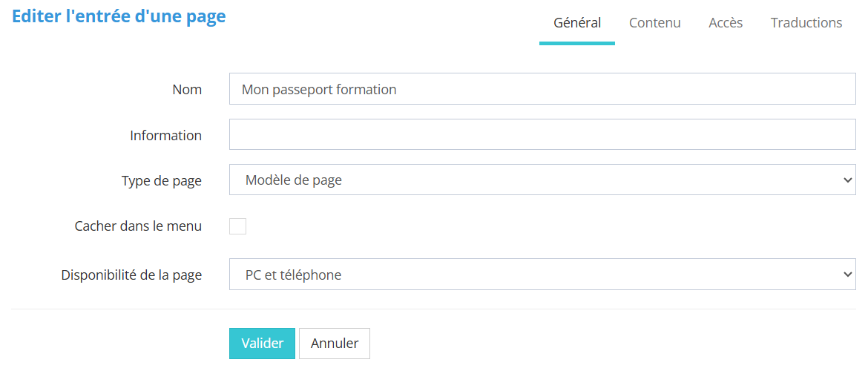Viewport: 868px width, 371px height.
Task: Click the Nom field label
Action: 187,89
